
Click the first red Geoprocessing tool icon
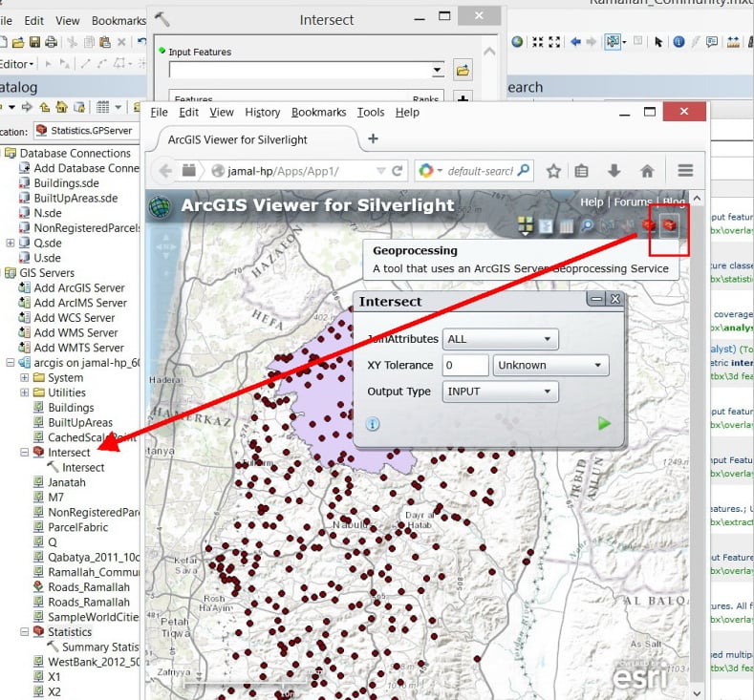(x=648, y=224)
